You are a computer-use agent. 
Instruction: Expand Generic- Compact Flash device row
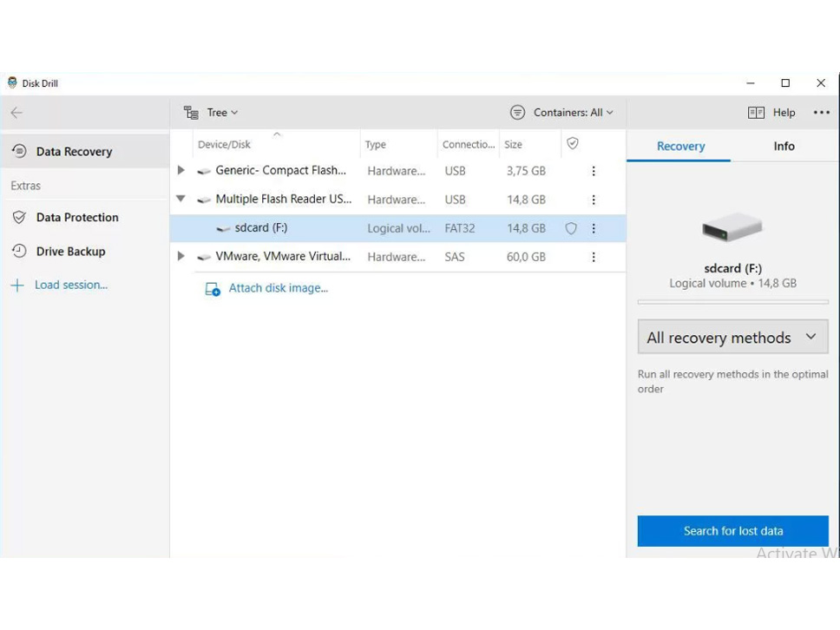[181, 170]
